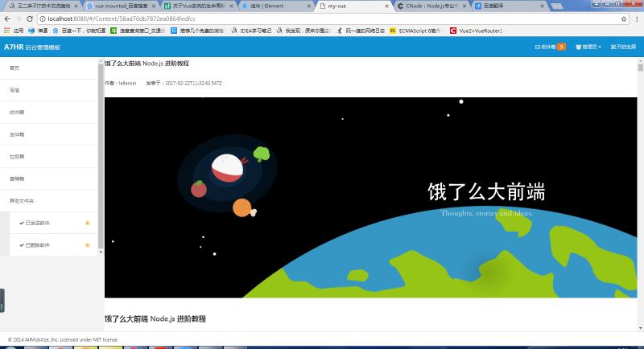Image resolution: width=644 pixels, height=349 pixels.
Task: Open the 百度一下 bookmark
Action: tap(79, 31)
